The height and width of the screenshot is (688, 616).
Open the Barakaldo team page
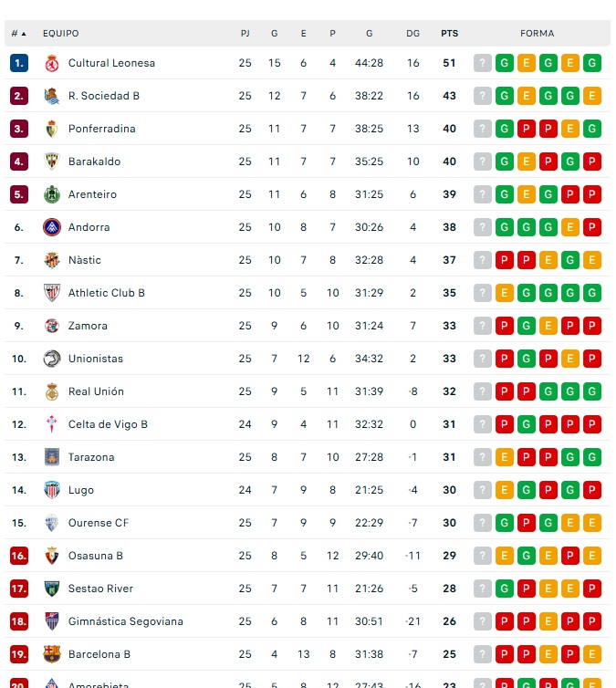click(x=94, y=162)
